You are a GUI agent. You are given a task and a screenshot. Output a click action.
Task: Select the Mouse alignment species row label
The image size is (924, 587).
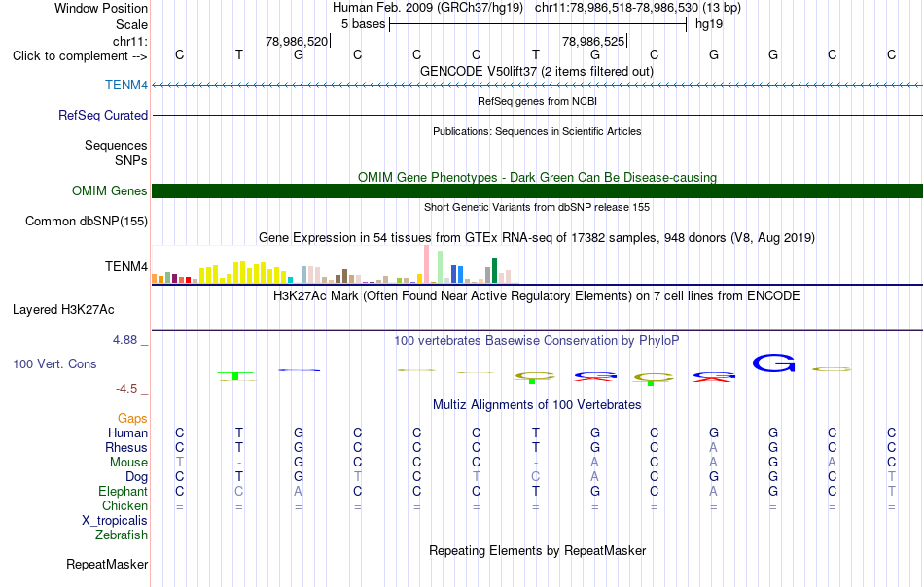(x=128, y=463)
